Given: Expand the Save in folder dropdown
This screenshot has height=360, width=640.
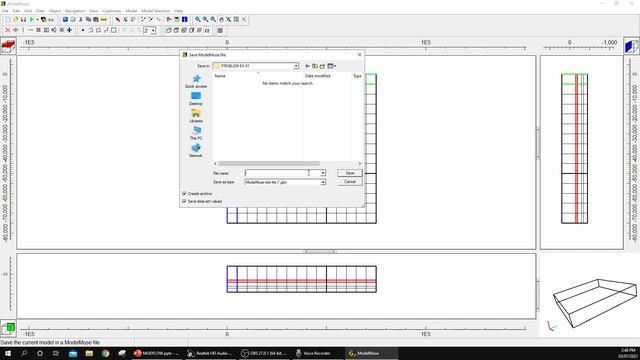Looking at the screenshot, I should coord(296,66).
